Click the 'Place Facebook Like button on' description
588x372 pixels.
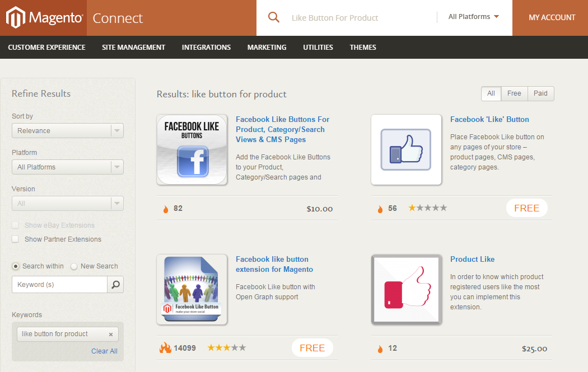coord(497,152)
